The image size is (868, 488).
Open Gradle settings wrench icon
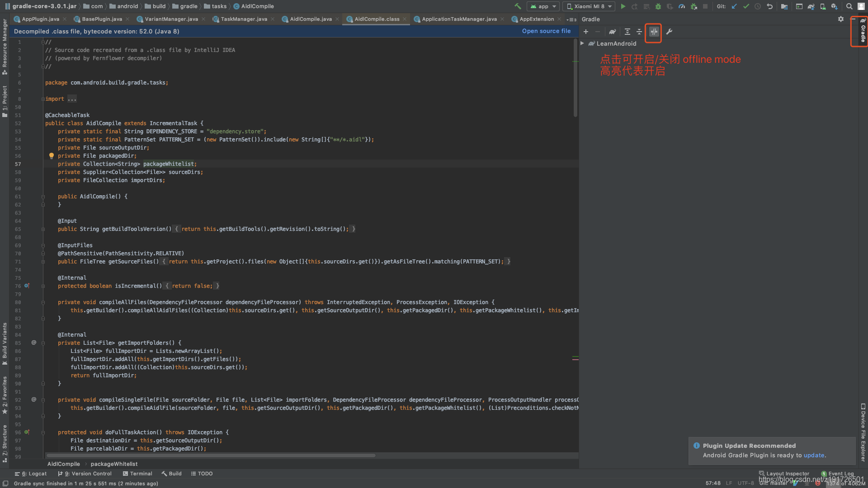[x=669, y=32]
